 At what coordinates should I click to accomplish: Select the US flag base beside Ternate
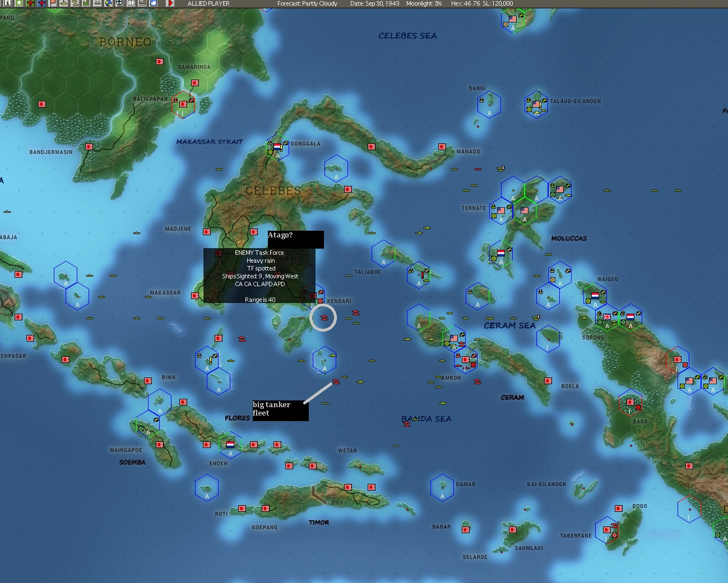(x=500, y=211)
